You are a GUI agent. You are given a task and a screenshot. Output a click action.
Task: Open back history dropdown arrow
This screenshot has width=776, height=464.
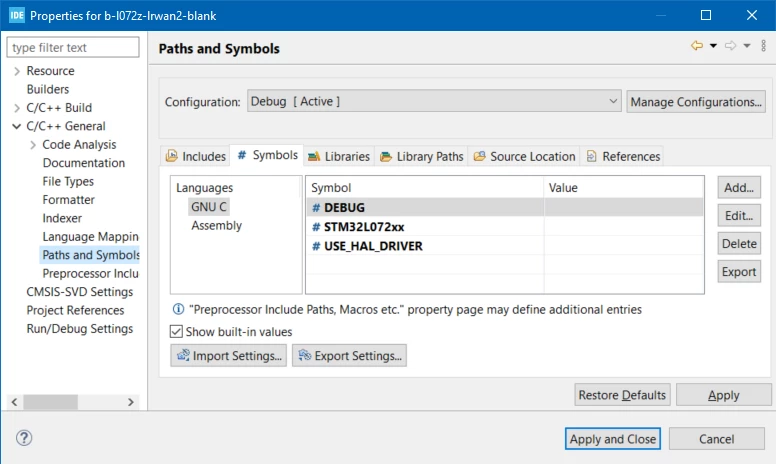click(x=713, y=46)
